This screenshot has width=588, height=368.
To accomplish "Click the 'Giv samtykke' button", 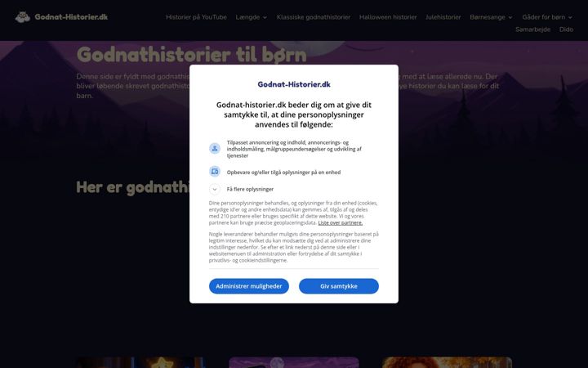I will (339, 286).
